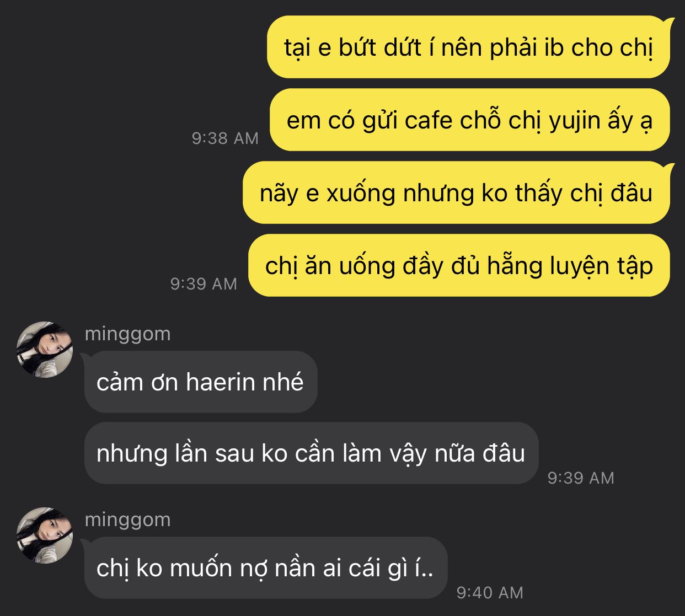This screenshot has height=616, width=685.
Task: Tap the reply "cảm ơn haerin nhé"
Action: (201, 382)
